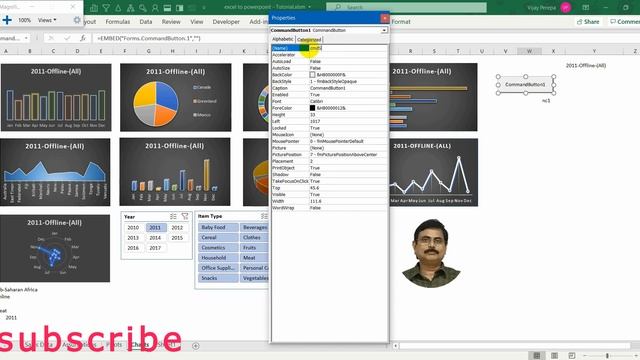
Task: Click the user account avatar
Action: click(566, 7)
